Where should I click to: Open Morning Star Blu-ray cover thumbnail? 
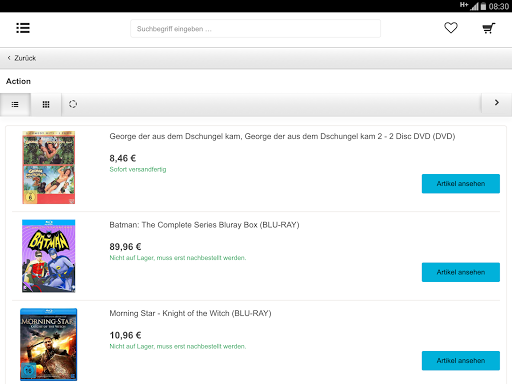click(49, 344)
